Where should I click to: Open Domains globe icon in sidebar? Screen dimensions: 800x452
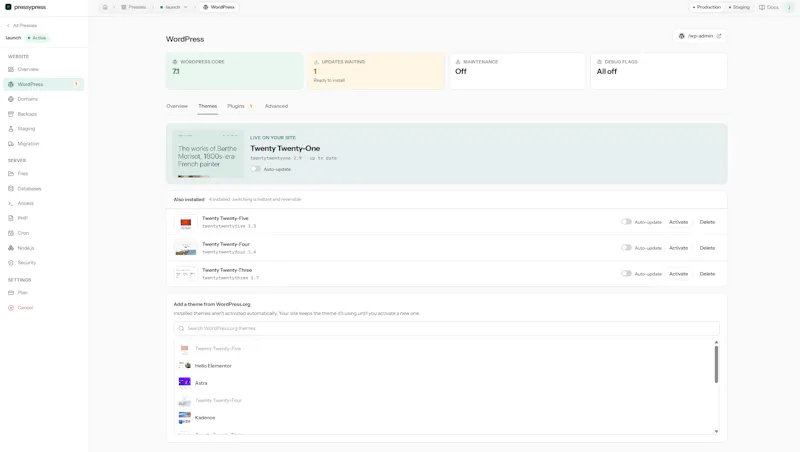point(11,99)
